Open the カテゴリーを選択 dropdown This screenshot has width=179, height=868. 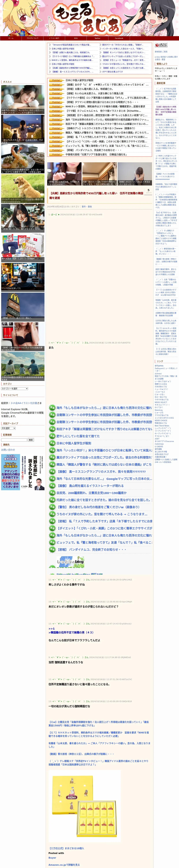click(x=14, y=389)
